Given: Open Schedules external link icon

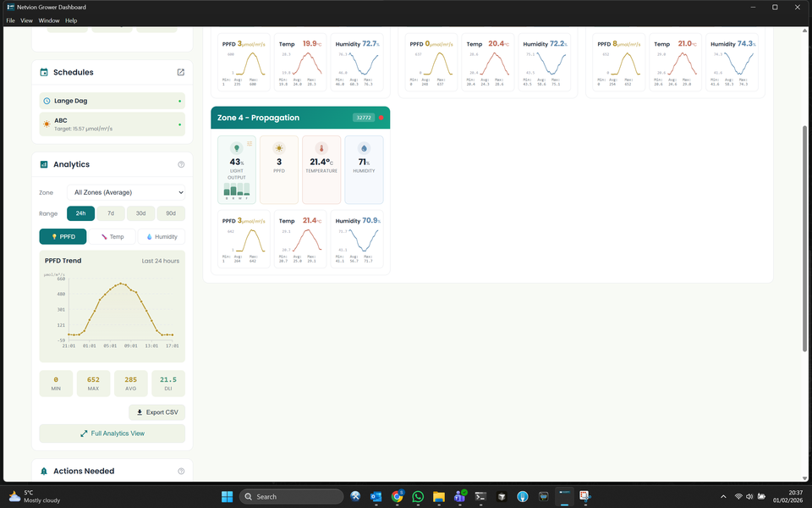Looking at the screenshot, I should click(180, 73).
